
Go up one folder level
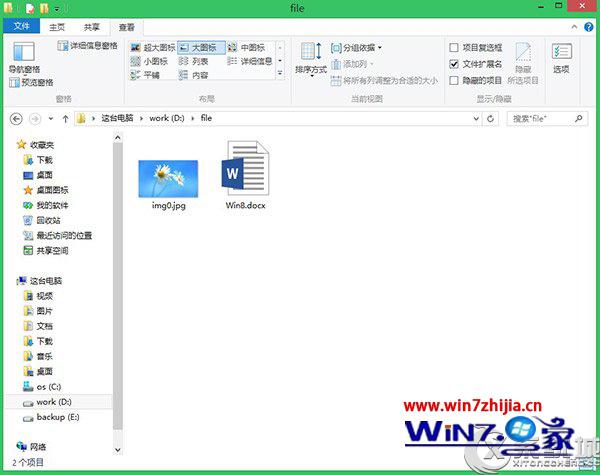click(x=65, y=119)
